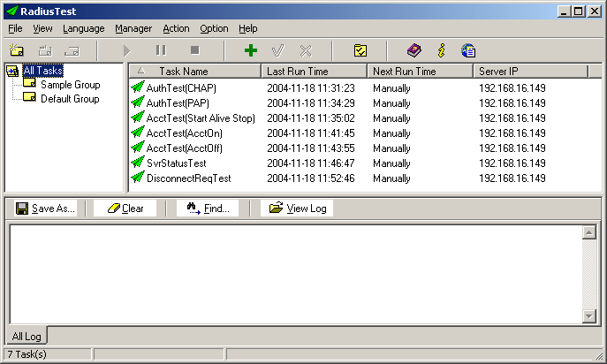Click the RadiusTest title bar app icon
Viewport: 607px width, 364px height.
12,11
